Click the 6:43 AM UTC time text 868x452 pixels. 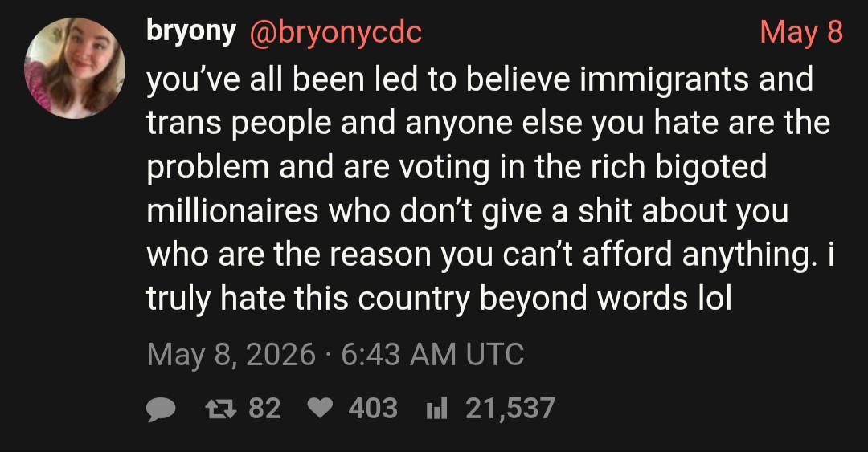(x=432, y=355)
